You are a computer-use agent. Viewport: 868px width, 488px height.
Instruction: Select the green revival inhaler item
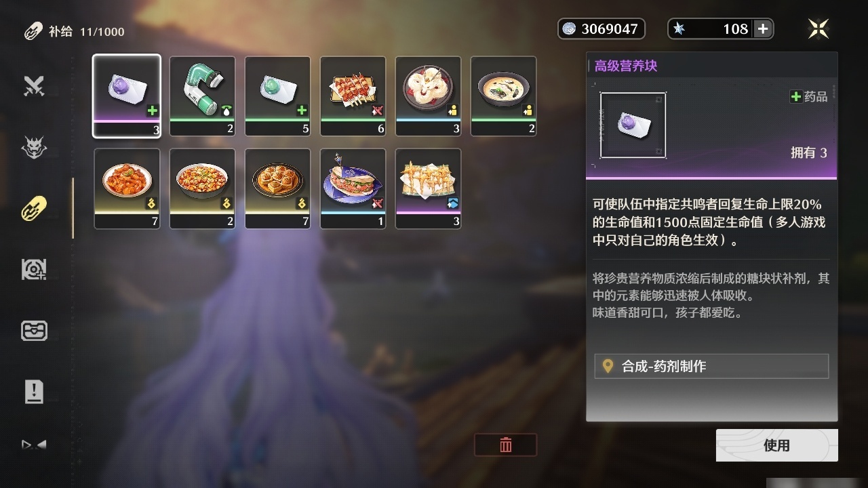point(202,96)
